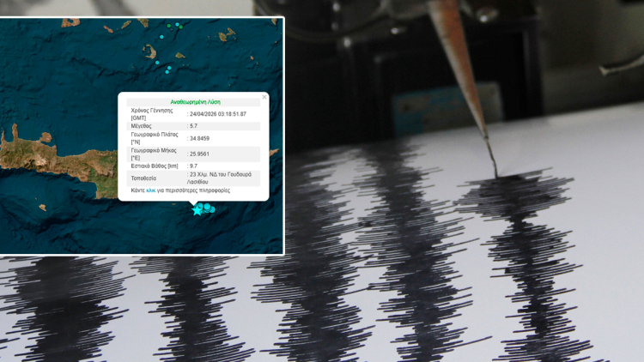Select the focal depth value 9.7
The image size is (644, 362).
click(194, 166)
